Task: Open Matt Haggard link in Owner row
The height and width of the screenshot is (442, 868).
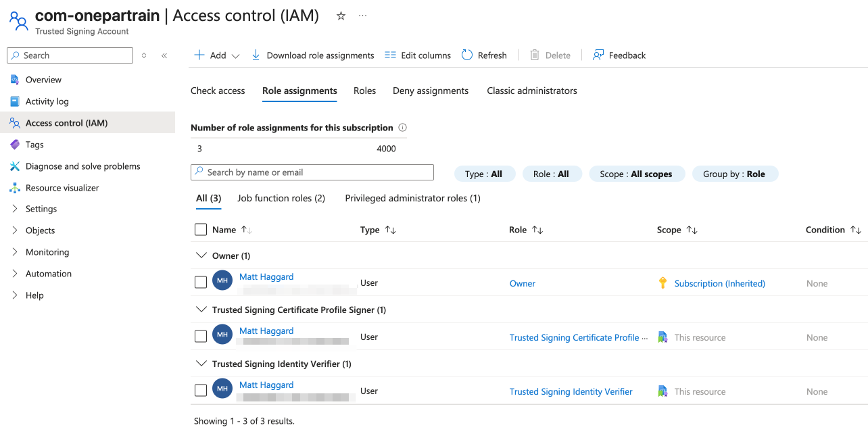Action: [x=266, y=276]
